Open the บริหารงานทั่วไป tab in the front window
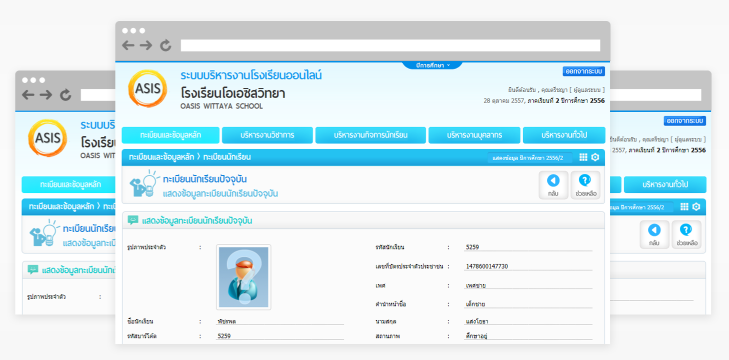The image size is (729, 360). pyautogui.click(x=564, y=135)
